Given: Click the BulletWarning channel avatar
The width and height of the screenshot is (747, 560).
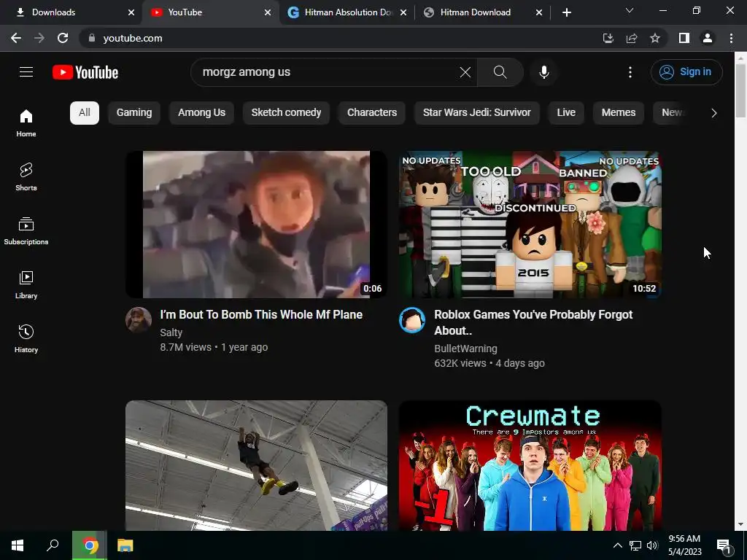Looking at the screenshot, I should click(x=412, y=319).
